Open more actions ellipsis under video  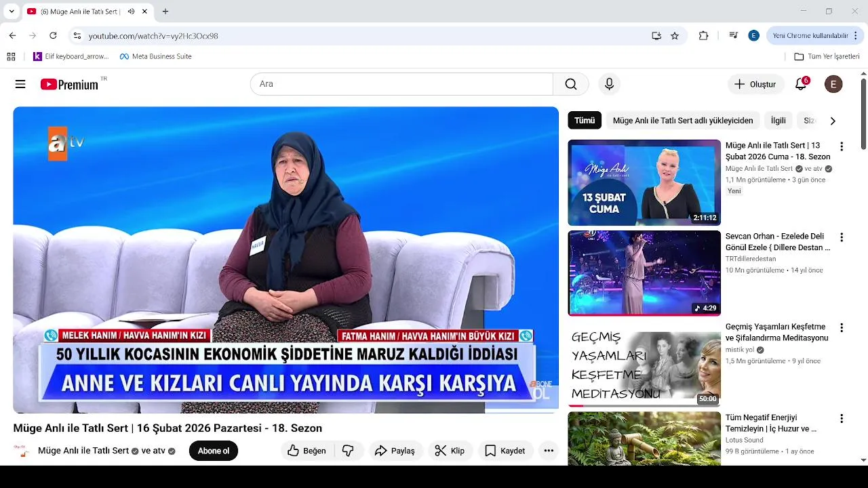(x=549, y=451)
